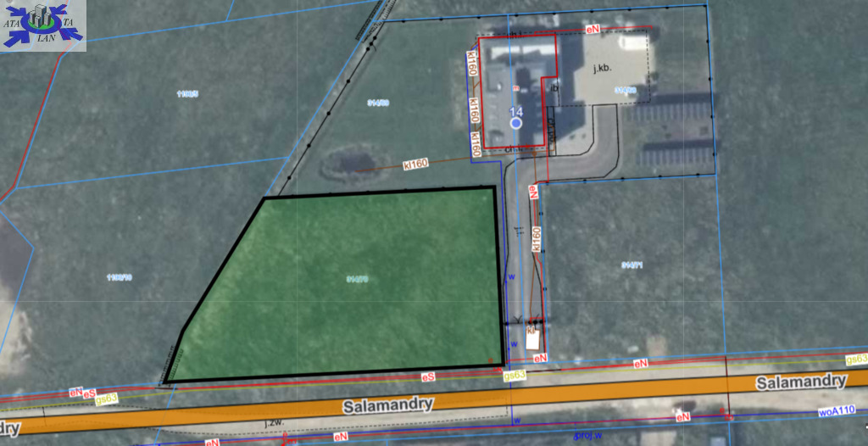Click the white transformer box near driveway entrance
The image size is (868, 446).
point(532,338)
